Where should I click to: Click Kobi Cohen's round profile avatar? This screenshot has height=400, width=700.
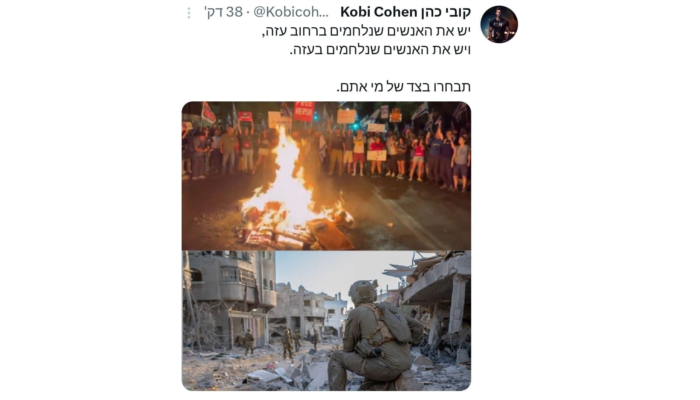[x=499, y=24]
